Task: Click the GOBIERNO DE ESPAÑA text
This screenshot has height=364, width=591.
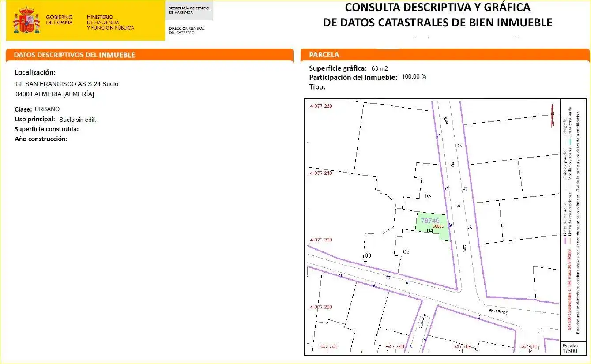Action: 59,20
